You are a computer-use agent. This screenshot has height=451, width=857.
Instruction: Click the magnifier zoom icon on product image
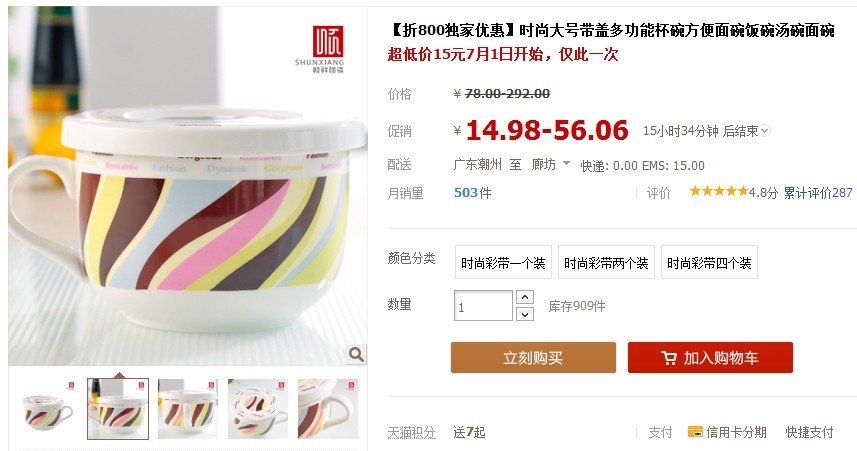click(356, 354)
